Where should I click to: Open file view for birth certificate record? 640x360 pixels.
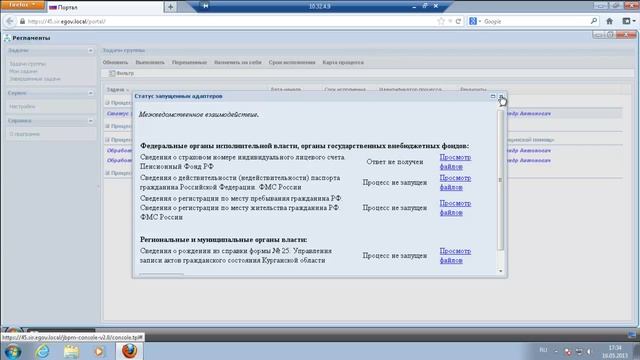pos(455,256)
